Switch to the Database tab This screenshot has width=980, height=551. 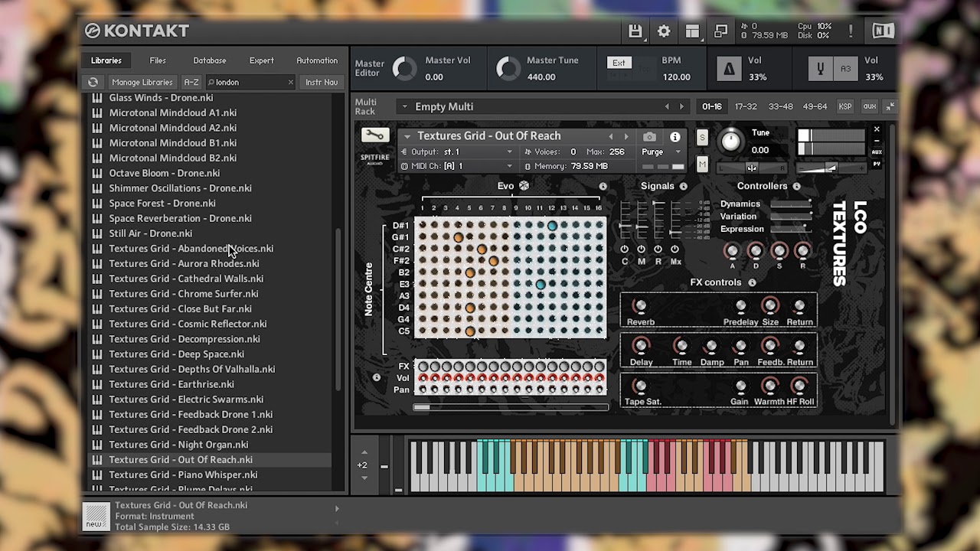(x=210, y=60)
